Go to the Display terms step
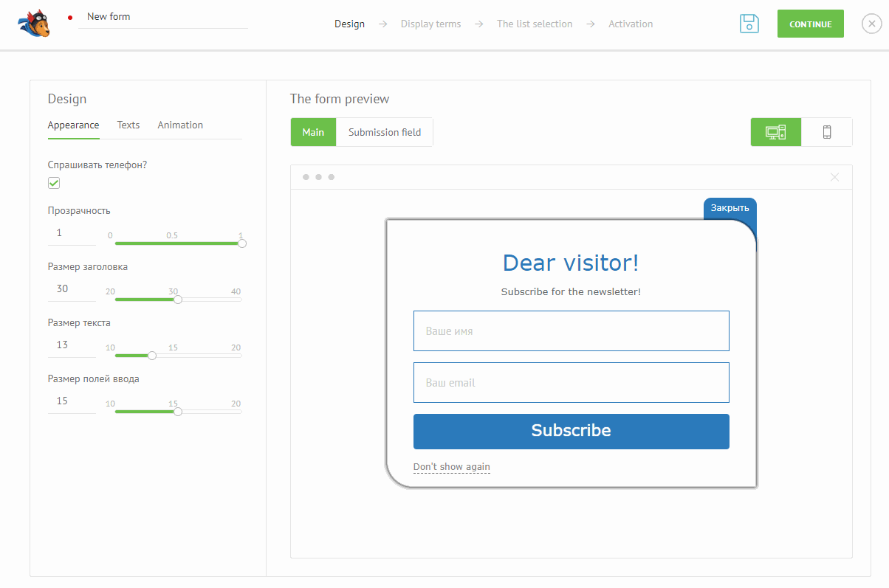Screen dimensions: 889x588 click(x=430, y=24)
